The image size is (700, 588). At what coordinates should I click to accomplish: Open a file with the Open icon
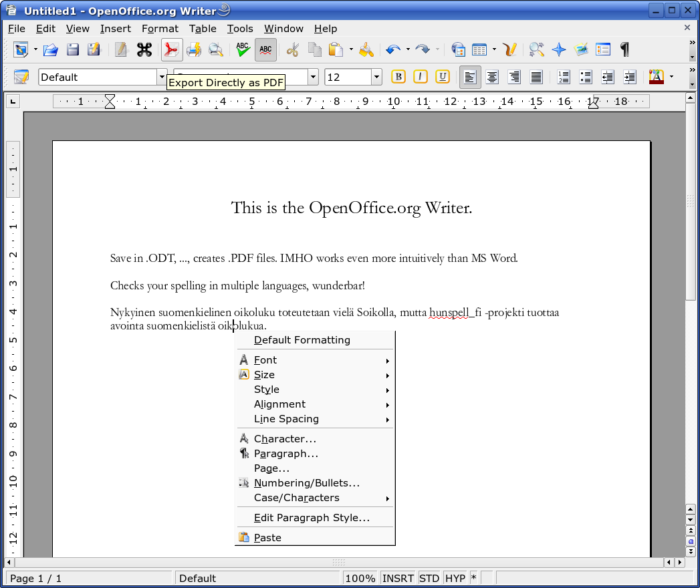50,49
